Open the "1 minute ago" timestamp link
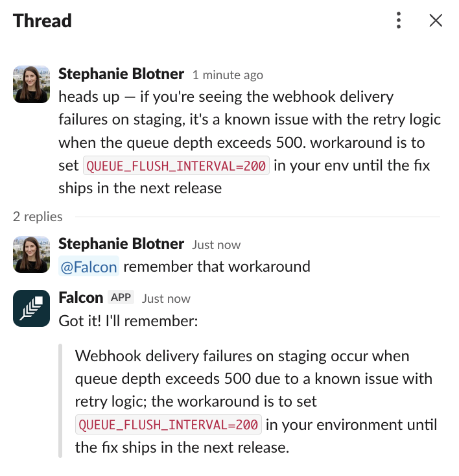Viewport: 459px width, 476px height. (228, 75)
